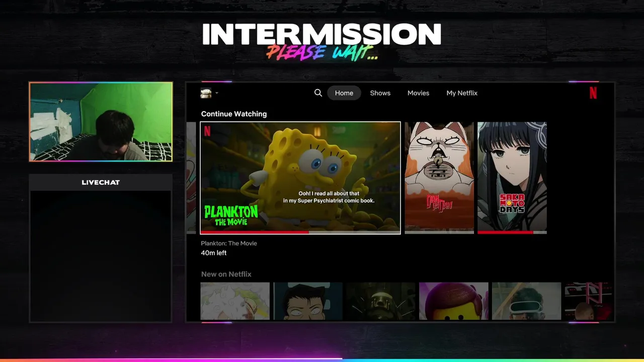This screenshot has width=644, height=362.
Task: Open the My Netflix tab
Action: pyautogui.click(x=462, y=93)
